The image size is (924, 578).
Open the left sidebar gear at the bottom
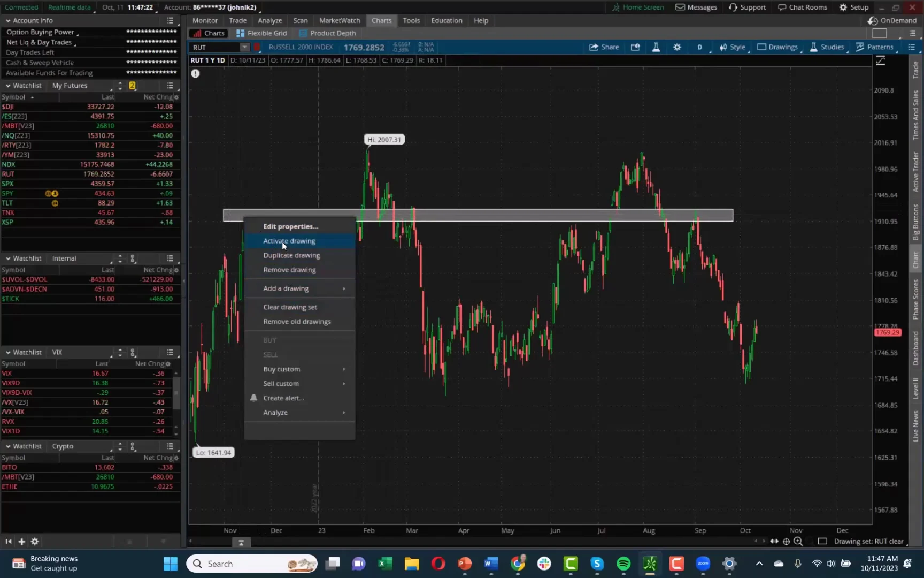coord(35,542)
